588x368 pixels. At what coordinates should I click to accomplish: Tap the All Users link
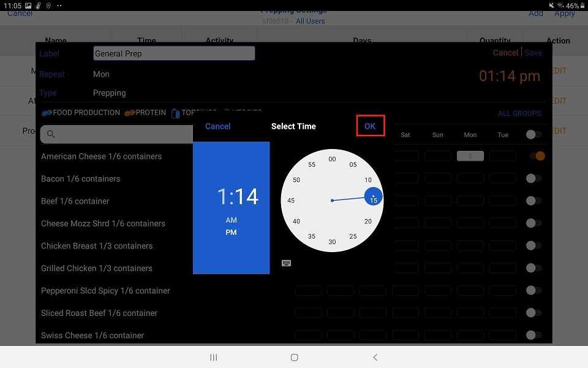pyautogui.click(x=310, y=21)
